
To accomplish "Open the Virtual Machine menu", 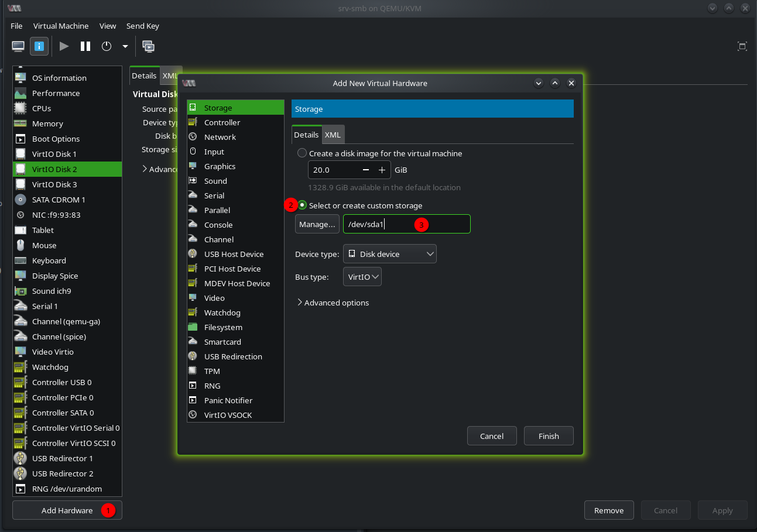I will (61, 26).
